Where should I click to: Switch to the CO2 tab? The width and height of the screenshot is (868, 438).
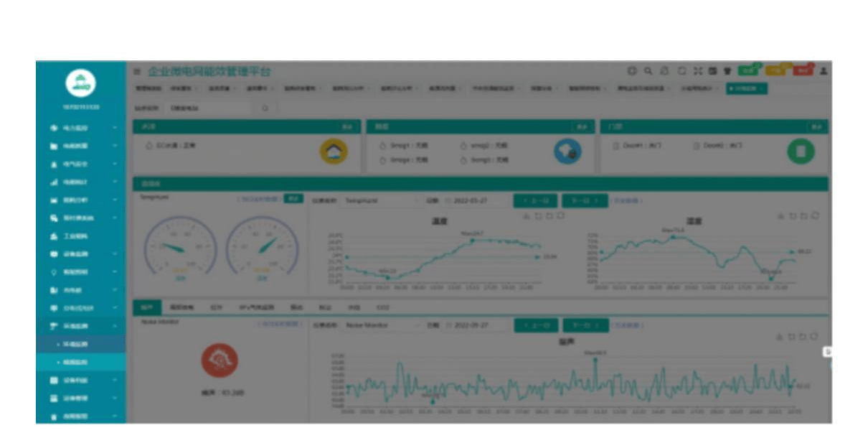pyautogui.click(x=382, y=307)
